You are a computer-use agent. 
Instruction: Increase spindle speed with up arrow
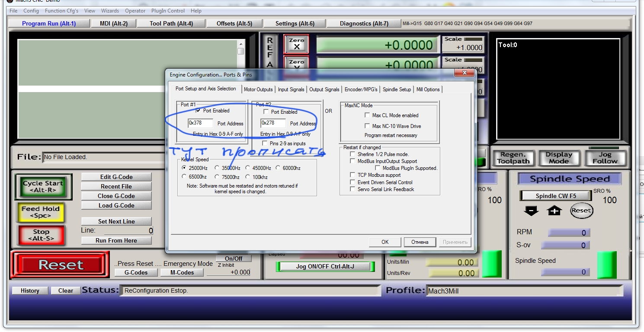(554, 211)
